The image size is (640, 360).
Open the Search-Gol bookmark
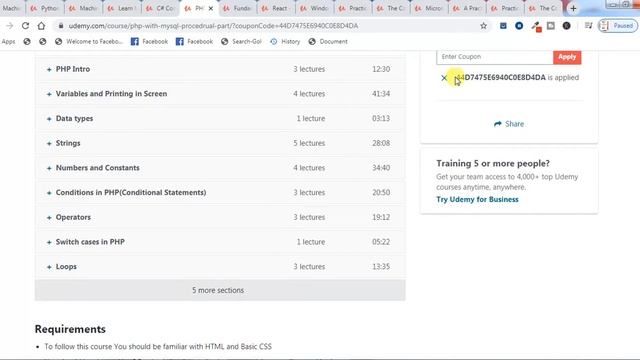[x=241, y=42]
